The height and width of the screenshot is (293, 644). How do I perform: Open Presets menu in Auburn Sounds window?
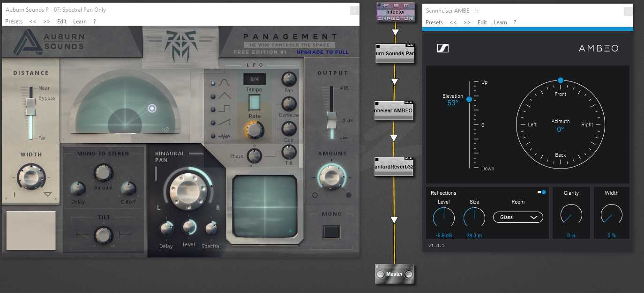coord(14,22)
